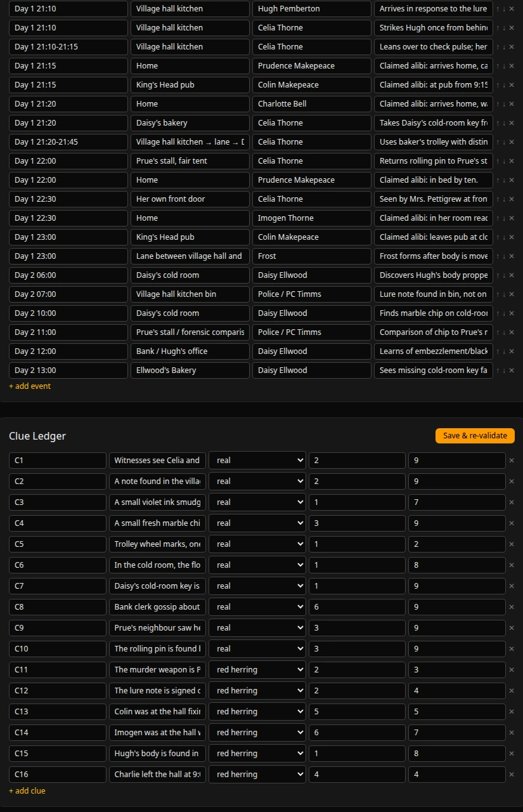Delete clue C4 marble chip row
This screenshot has height=812, width=523.
[512, 523]
